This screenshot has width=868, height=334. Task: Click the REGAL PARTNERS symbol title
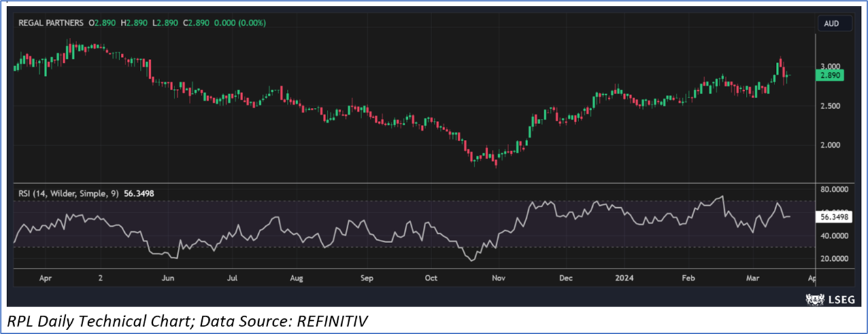[50, 23]
